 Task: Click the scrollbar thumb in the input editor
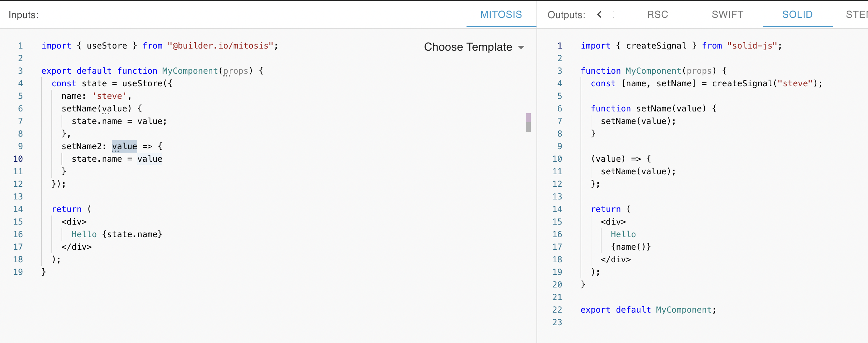[x=528, y=122]
